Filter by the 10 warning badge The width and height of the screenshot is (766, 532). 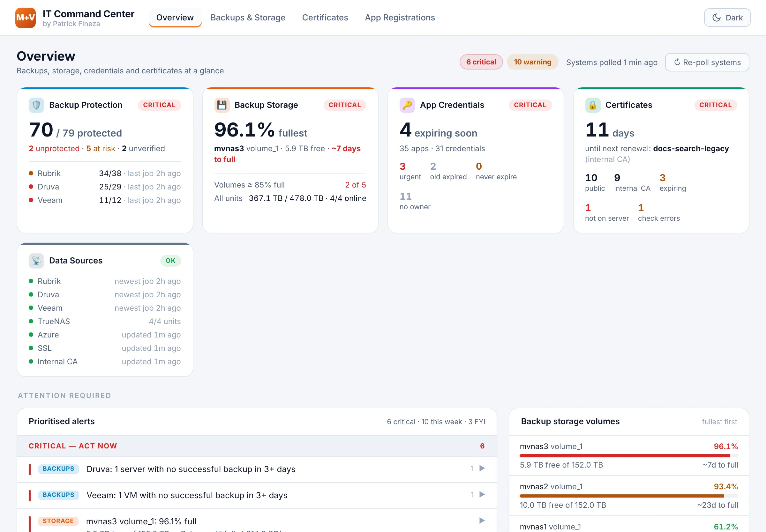tap(532, 62)
